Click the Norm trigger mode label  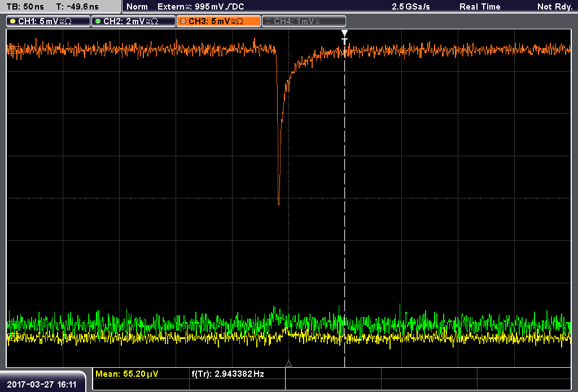click(x=137, y=7)
